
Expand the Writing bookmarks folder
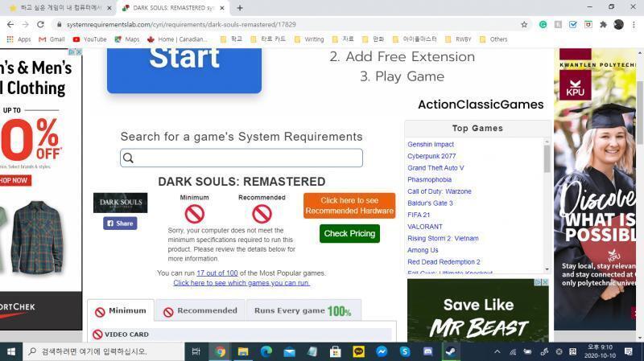pyautogui.click(x=309, y=39)
